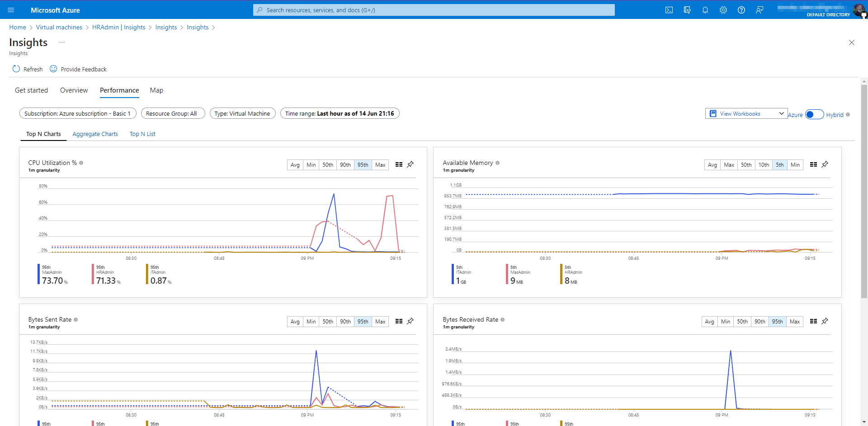The width and height of the screenshot is (868, 426).
Task: Open the Directories and subscriptions filter icon
Action: 687,10
